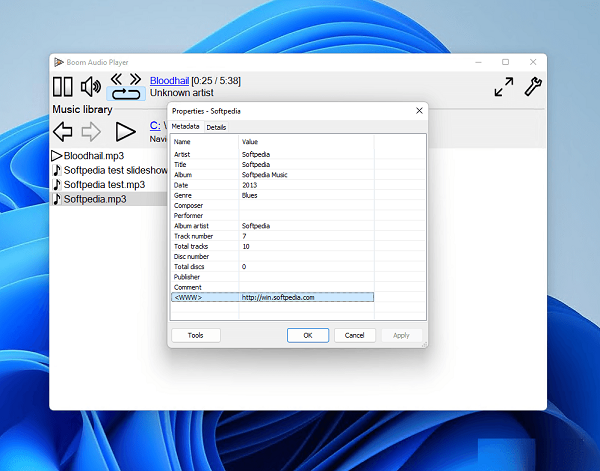
Task: Enter fullscreen with the expand arrows icon
Action: point(504,87)
